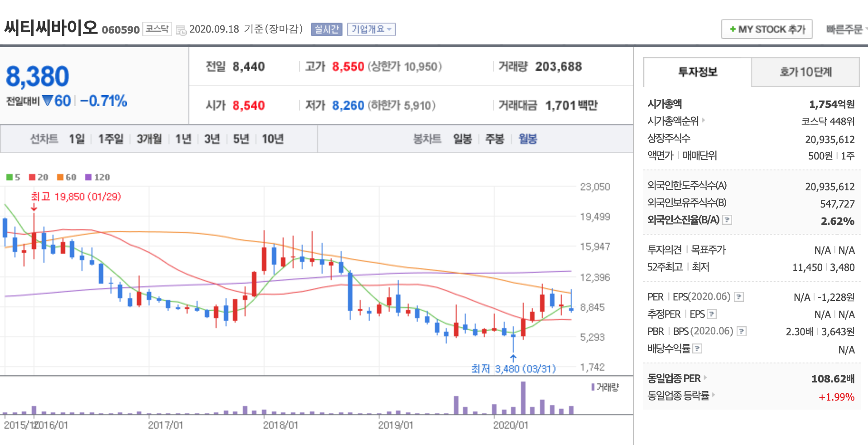Open 기업개요 dropdown
This screenshot has width=868, height=445.
(x=371, y=29)
